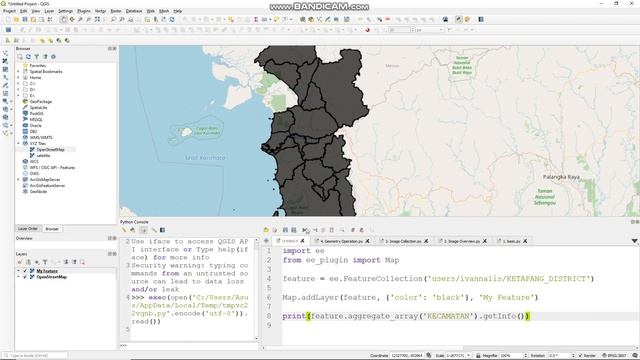
Task: Close the Geometry Operation.py tab
Action: click(x=367, y=241)
